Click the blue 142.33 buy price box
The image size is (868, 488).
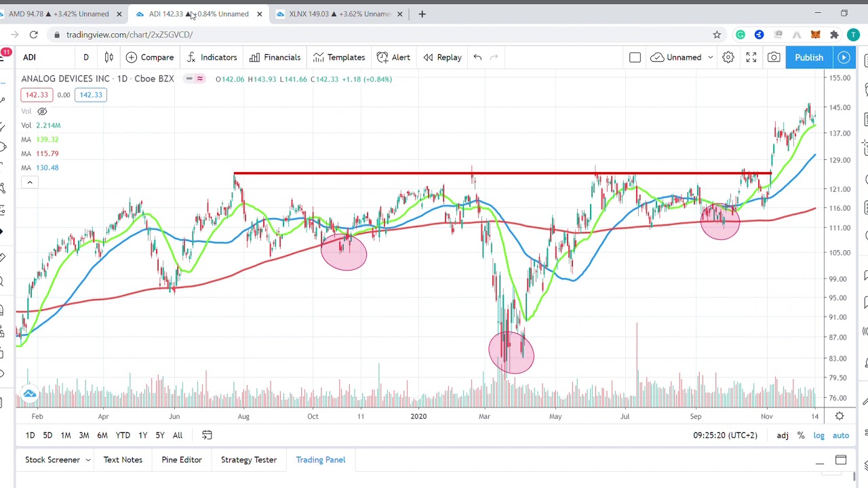tap(91, 95)
